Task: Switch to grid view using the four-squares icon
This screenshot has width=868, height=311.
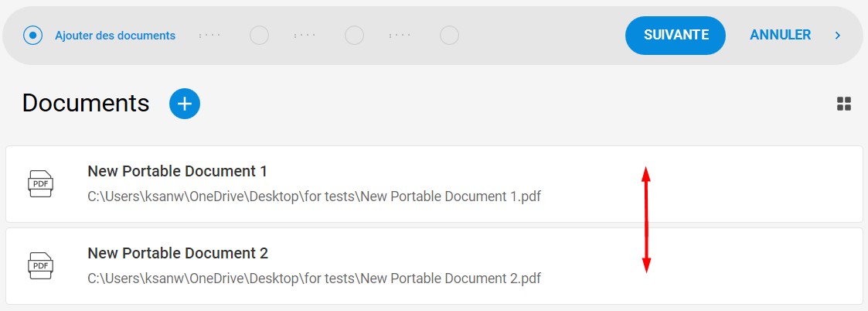Action: pos(843,104)
